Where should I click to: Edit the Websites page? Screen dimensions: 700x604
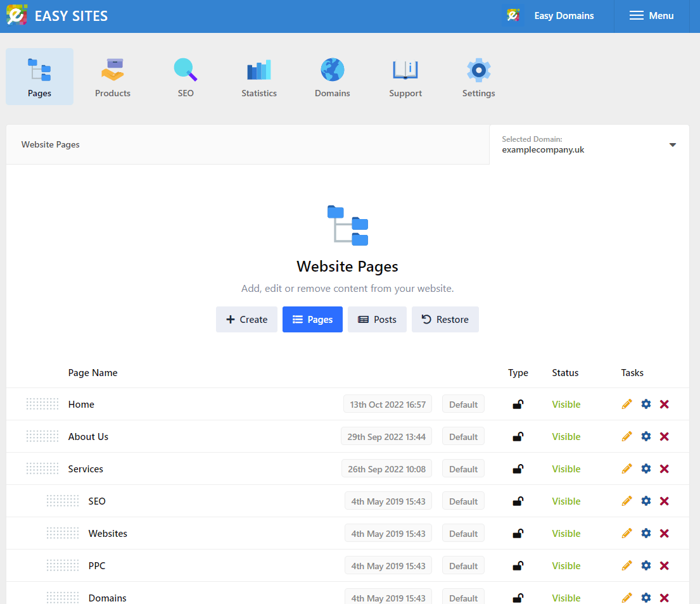coord(627,533)
